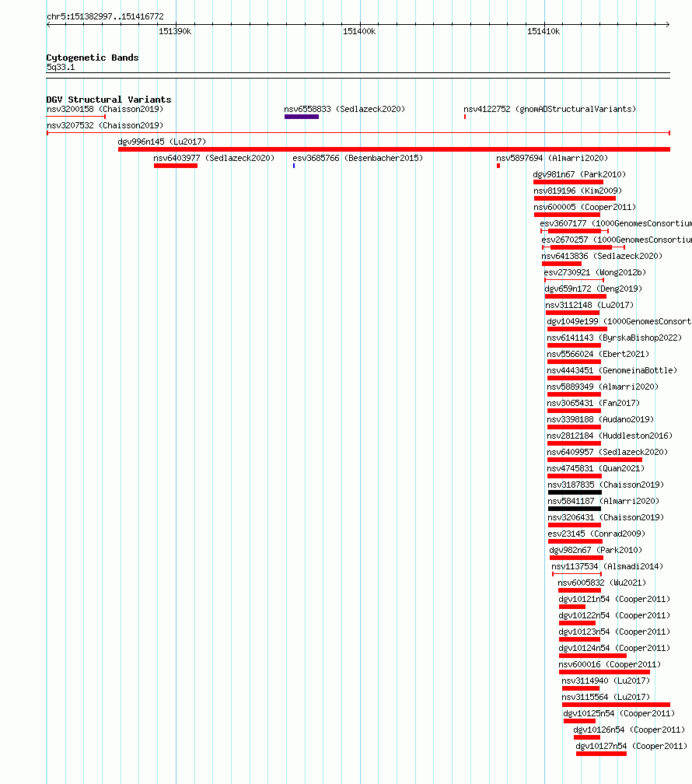This screenshot has width=692, height=784.
Task: Select the nsv3207532 (Chaisson2019) variant label
Action: pos(105,125)
